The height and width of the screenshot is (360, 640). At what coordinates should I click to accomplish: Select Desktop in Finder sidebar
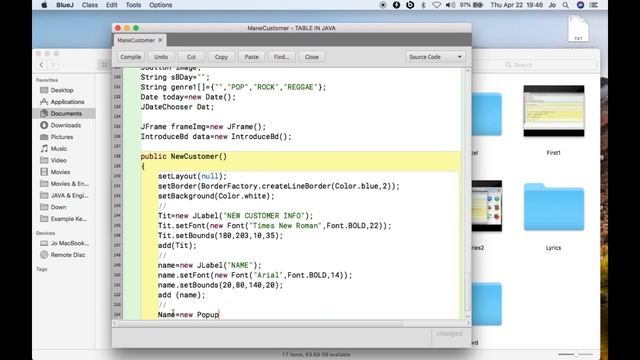[62, 90]
